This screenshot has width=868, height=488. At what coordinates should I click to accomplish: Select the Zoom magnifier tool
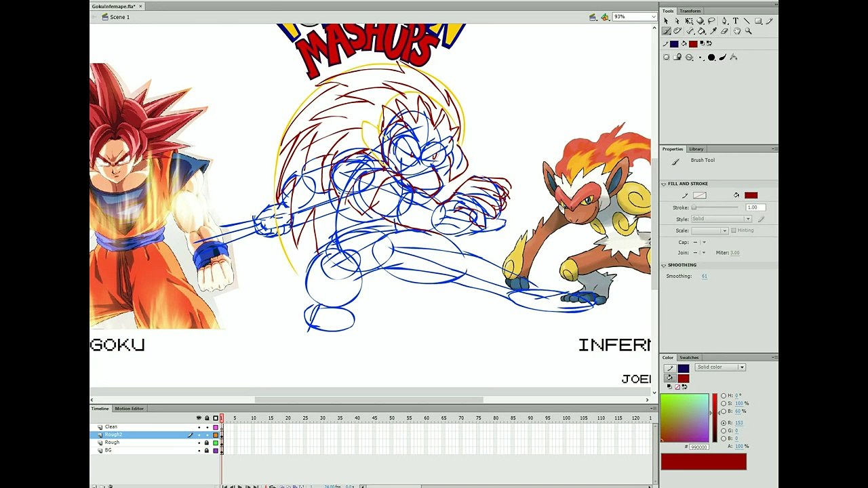tap(749, 30)
